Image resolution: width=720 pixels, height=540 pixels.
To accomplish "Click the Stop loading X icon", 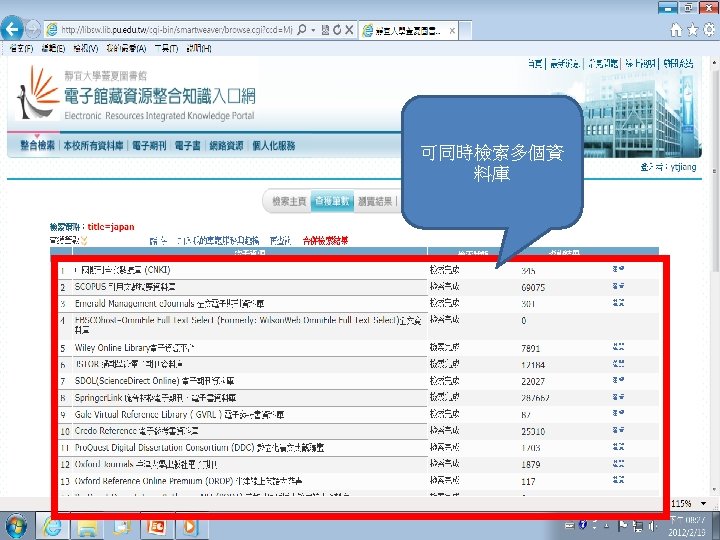I will [x=349, y=30].
